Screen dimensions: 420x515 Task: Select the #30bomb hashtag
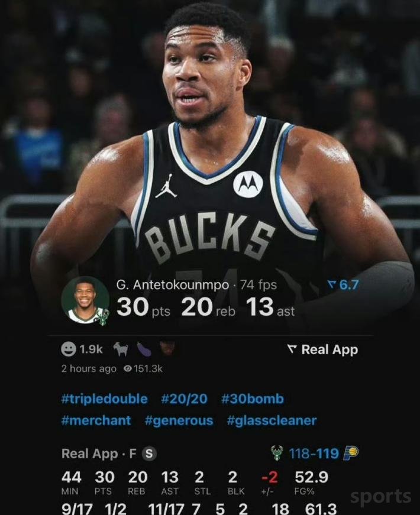(x=253, y=399)
